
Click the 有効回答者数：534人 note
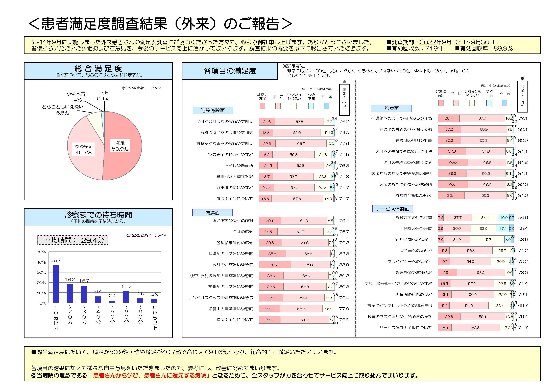pyautogui.click(x=146, y=235)
